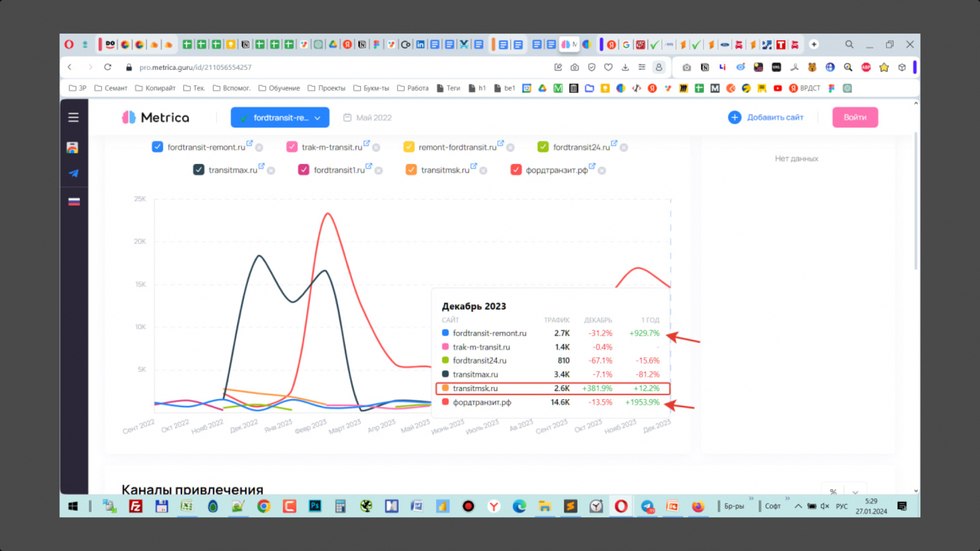Switch to the Metrica browser tab

coord(569,44)
